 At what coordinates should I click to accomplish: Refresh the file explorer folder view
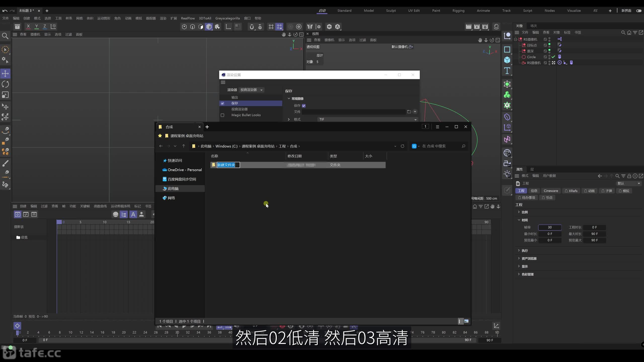403,146
